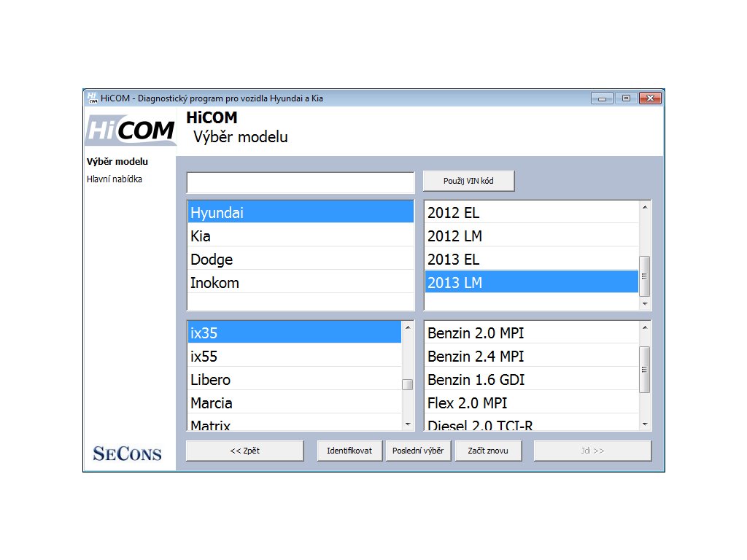Click the Poslední výběr button
This screenshot has width=747, height=560.
pyautogui.click(x=418, y=451)
